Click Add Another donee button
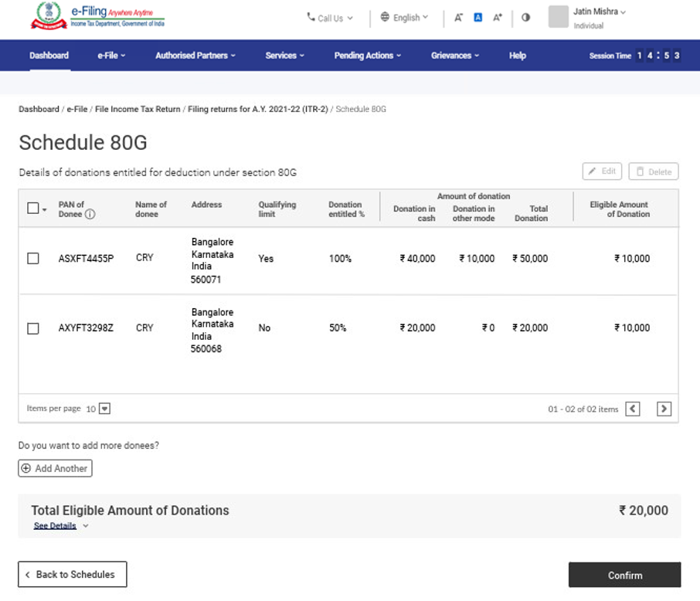 55,468
